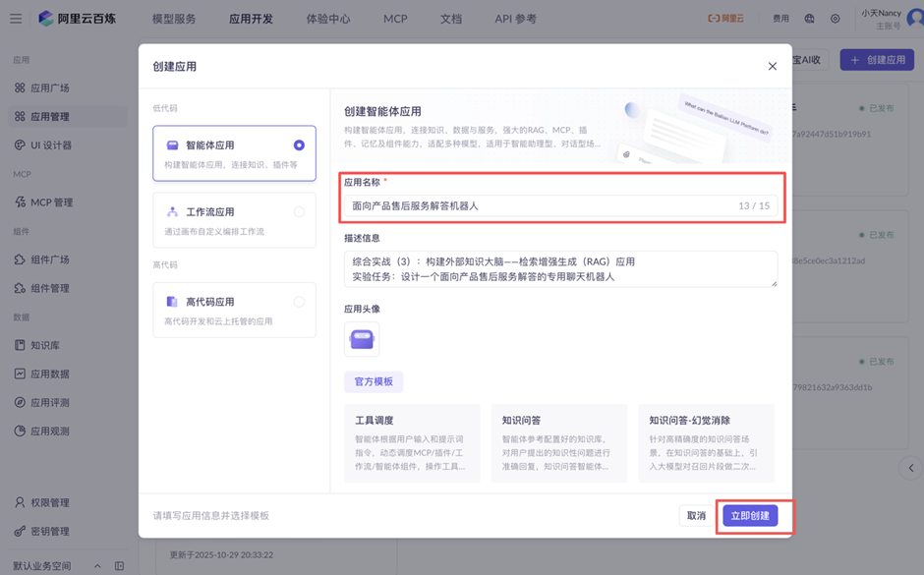Select the 知识问答-幻觉消除 template card
This screenshot has height=575, width=924.
click(706, 443)
